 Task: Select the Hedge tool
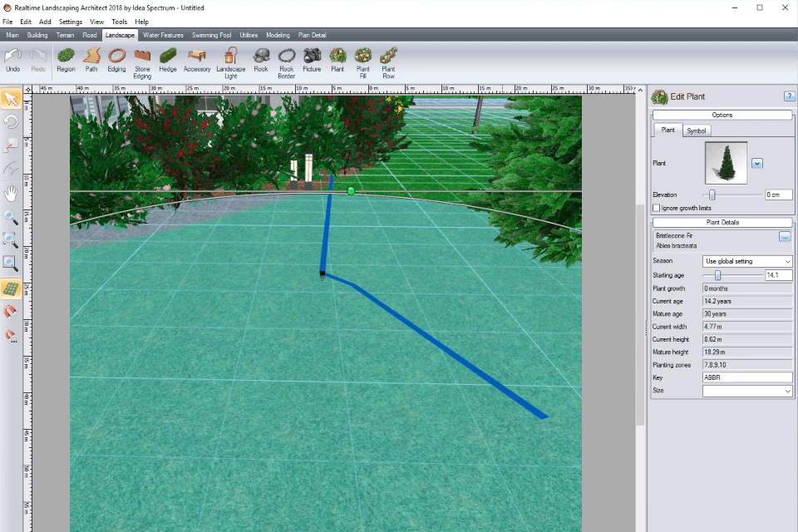pyautogui.click(x=167, y=60)
